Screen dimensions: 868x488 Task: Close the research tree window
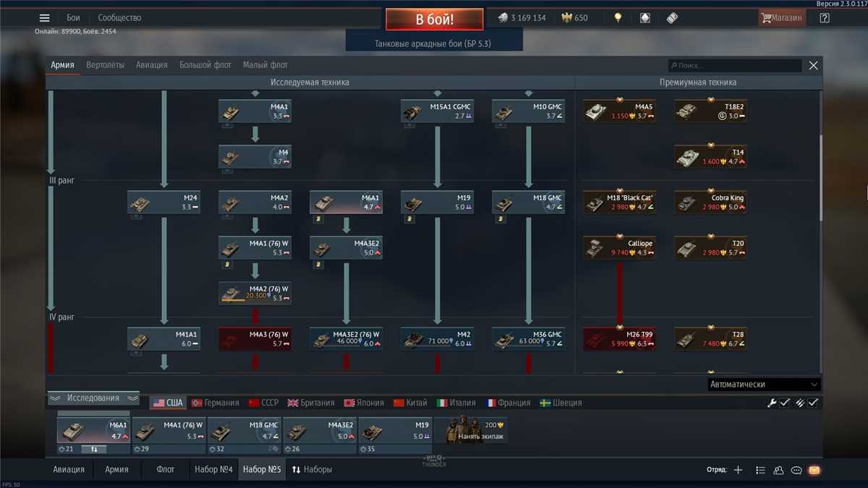point(813,66)
